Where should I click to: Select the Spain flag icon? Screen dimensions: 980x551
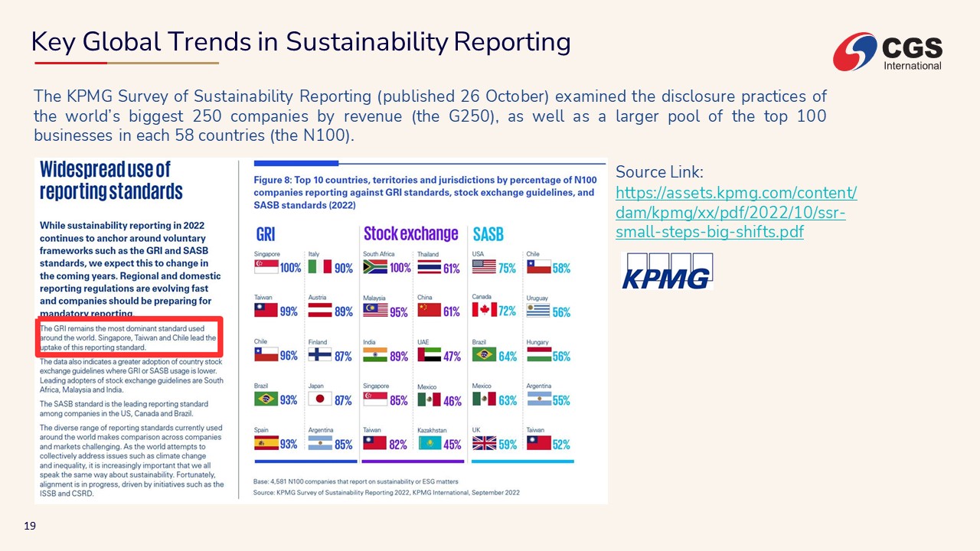266,443
